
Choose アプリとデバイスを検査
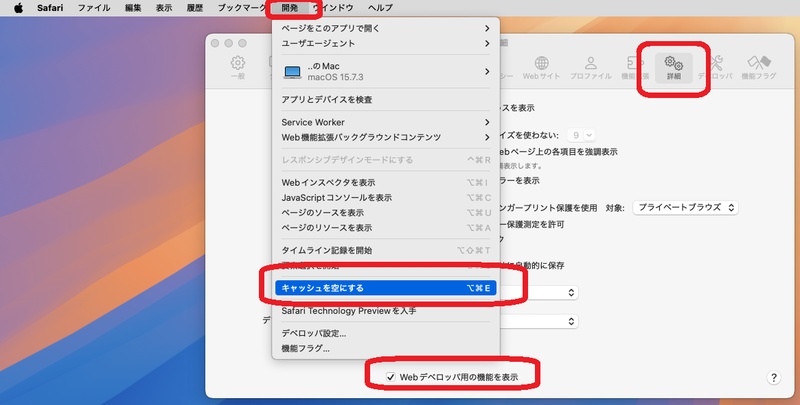coord(386,100)
